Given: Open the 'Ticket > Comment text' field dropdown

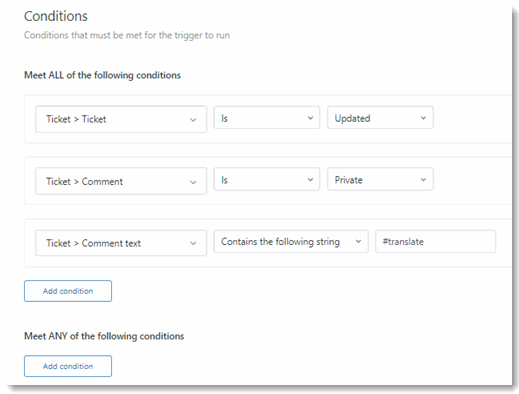Looking at the screenshot, I should coord(121,243).
